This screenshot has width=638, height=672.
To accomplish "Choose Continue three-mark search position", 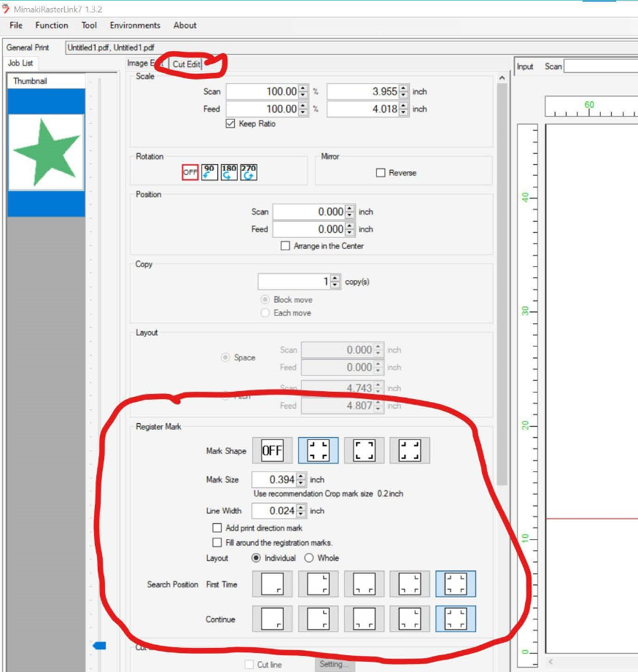I will 410,619.
